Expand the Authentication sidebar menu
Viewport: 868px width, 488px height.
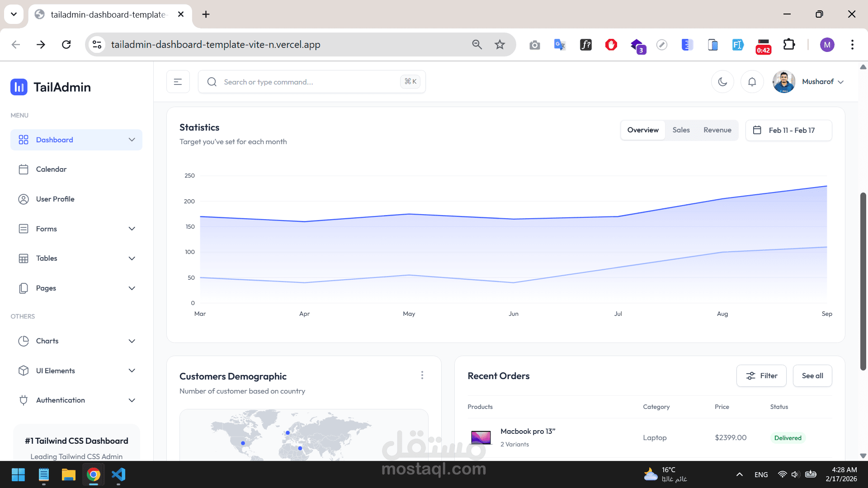[x=132, y=400]
